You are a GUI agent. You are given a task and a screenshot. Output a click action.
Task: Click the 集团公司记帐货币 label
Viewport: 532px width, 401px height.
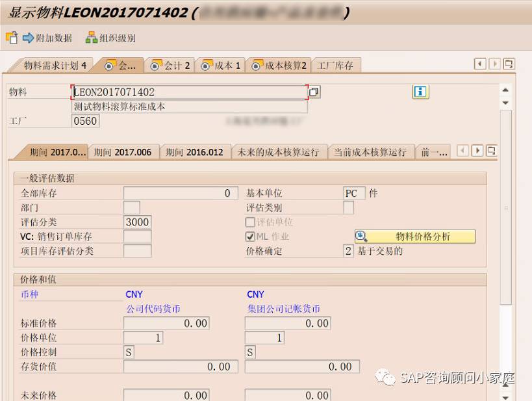284,309
